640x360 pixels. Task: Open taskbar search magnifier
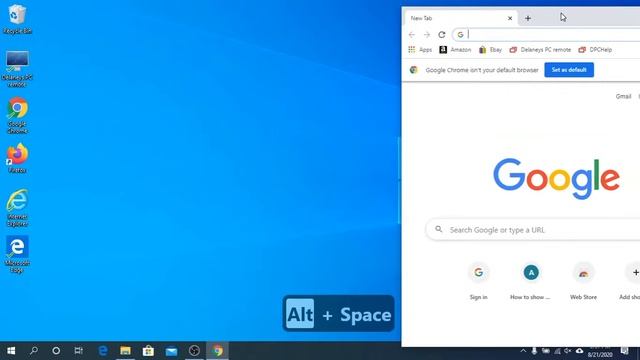[34, 351]
